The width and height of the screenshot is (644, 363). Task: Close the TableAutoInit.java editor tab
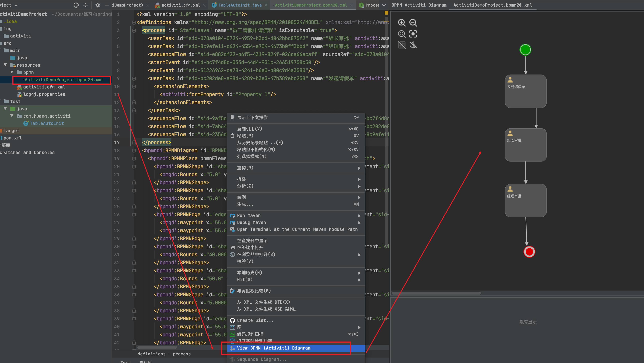pos(266,5)
